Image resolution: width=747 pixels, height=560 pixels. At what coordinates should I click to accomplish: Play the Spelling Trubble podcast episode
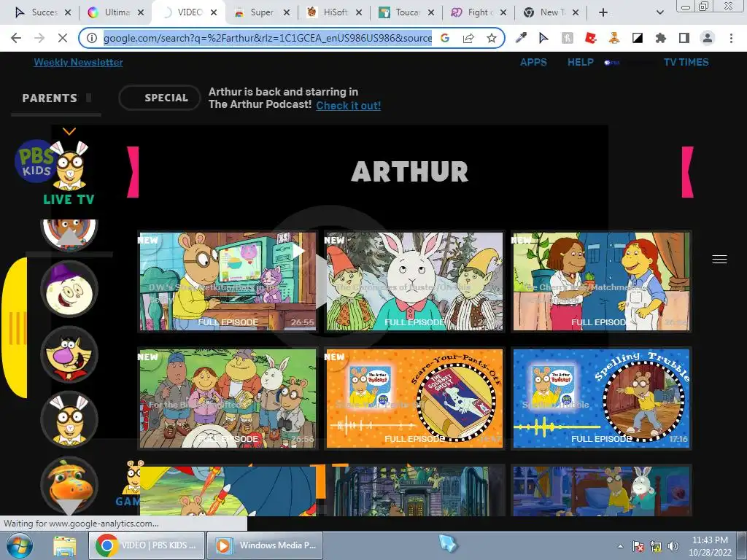[x=601, y=398]
